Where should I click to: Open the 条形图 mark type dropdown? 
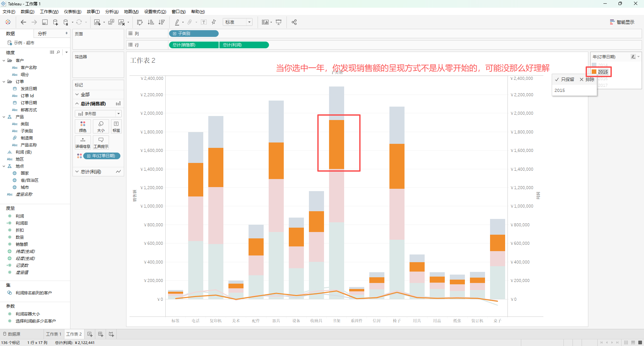[x=98, y=114]
